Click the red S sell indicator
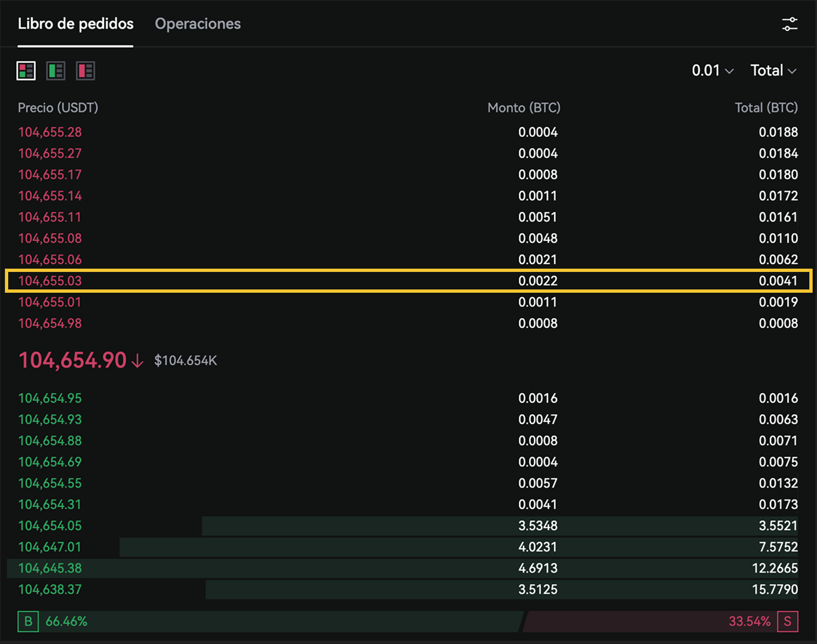Image resolution: width=817 pixels, height=644 pixels. (x=787, y=622)
